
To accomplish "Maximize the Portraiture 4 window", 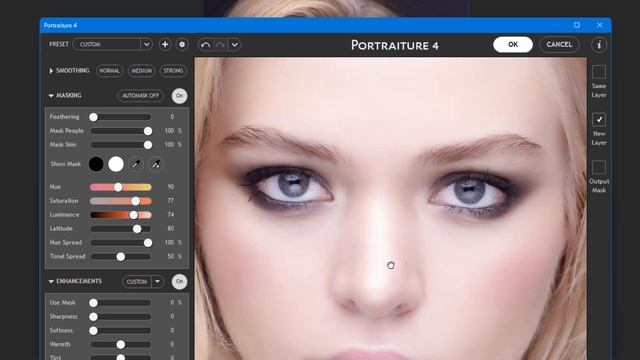I will (x=577, y=25).
